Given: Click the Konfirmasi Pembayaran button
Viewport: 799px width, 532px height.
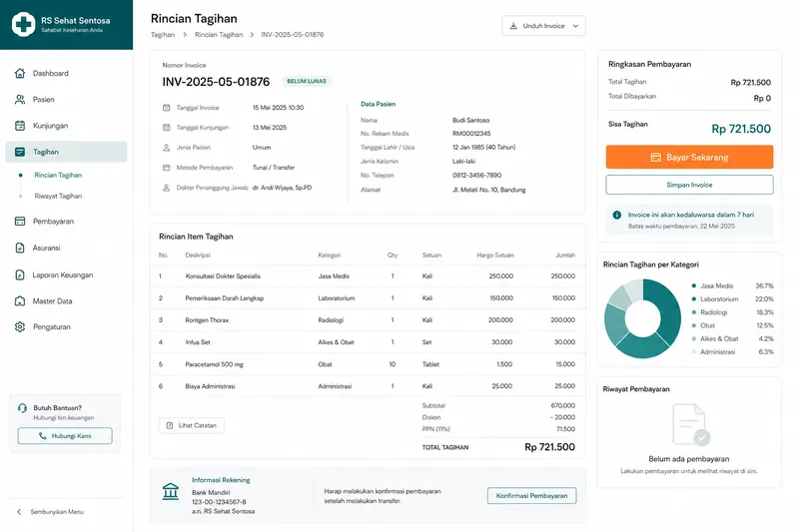Looking at the screenshot, I should click(532, 496).
